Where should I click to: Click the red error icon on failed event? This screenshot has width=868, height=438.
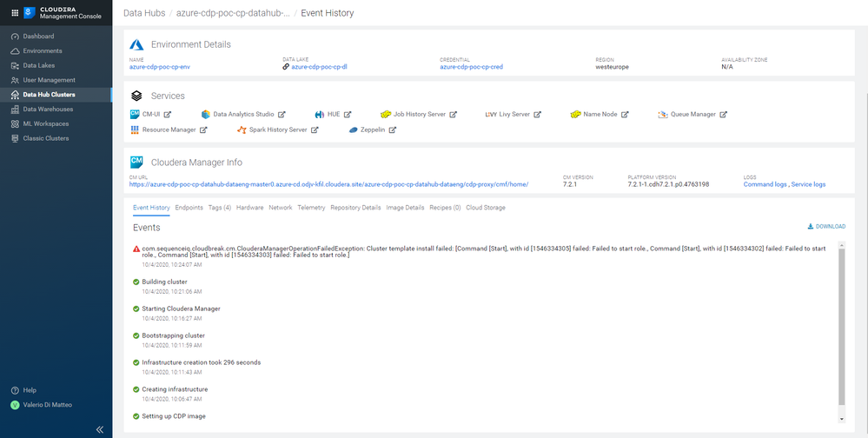136,249
